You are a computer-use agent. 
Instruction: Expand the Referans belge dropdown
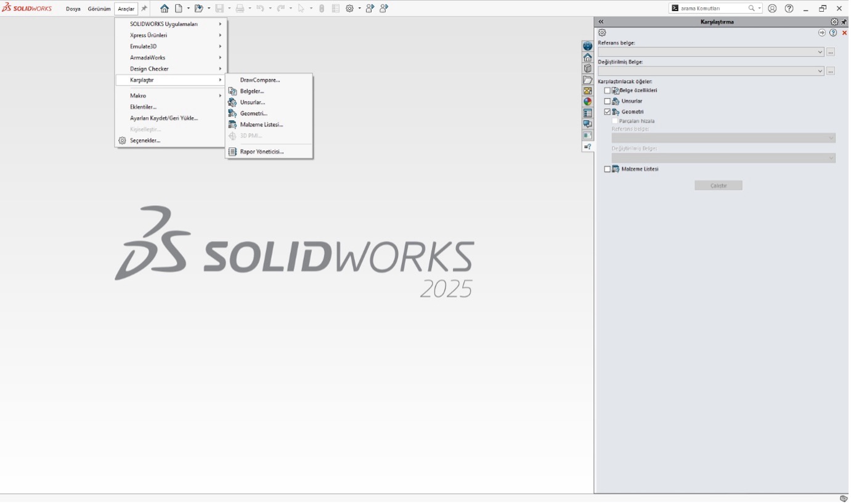click(x=820, y=52)
